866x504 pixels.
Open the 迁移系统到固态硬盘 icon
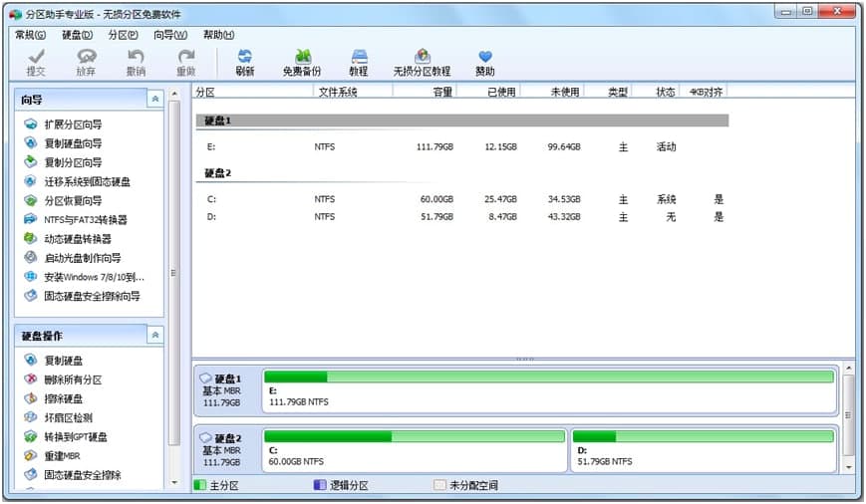click(30, 181)
